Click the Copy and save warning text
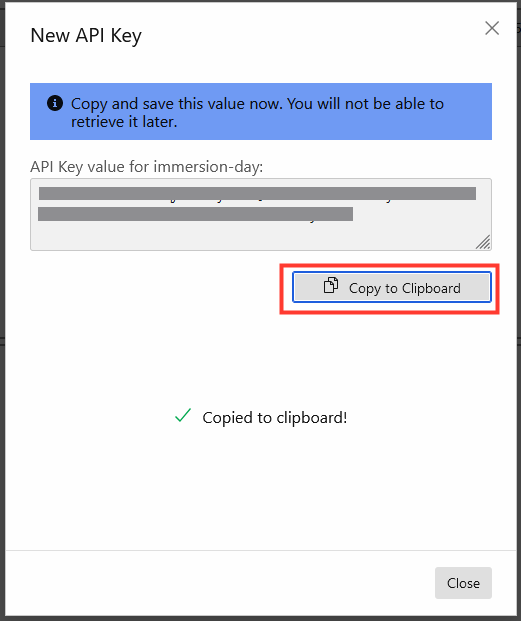This screenshot has width=521, height=621. coord(257,112)
